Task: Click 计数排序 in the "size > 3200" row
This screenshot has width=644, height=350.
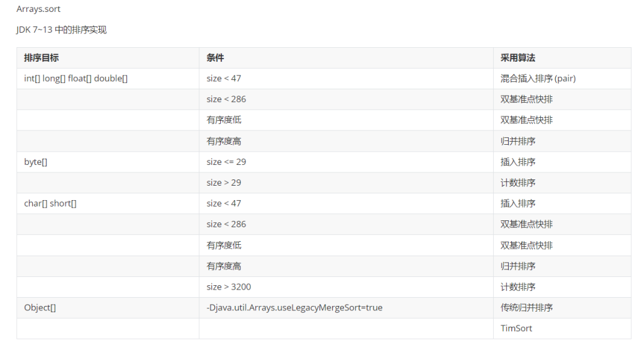Action: (518, 286)
